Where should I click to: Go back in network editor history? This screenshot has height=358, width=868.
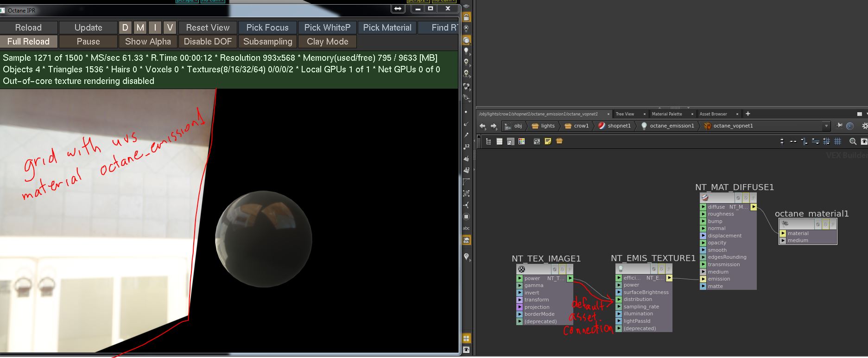click(x=483, y=126)
